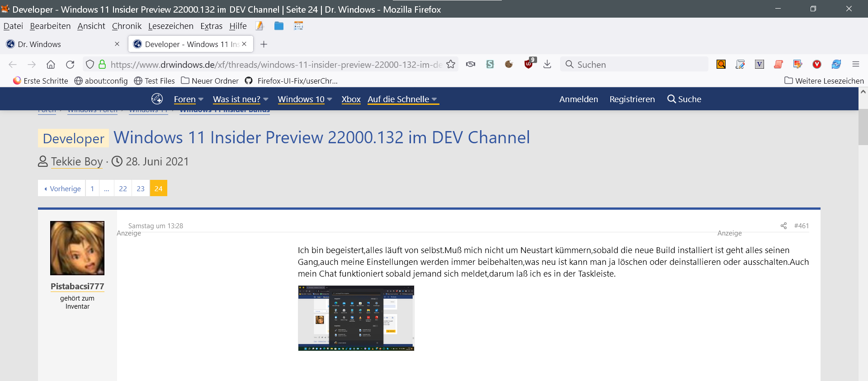Screen dimensions: 868x381
Task: Click the Anmelden link
Action: point(579,99)
